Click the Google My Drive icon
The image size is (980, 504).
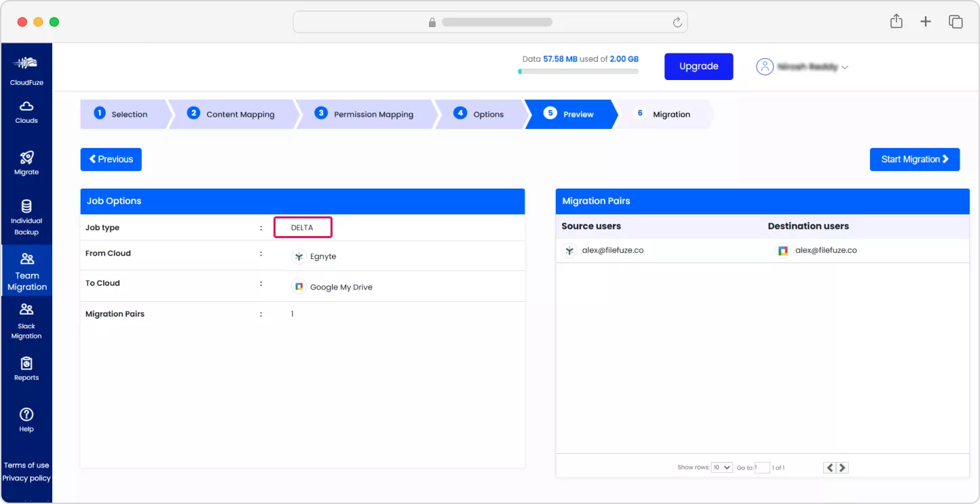(x=299, y=287)
